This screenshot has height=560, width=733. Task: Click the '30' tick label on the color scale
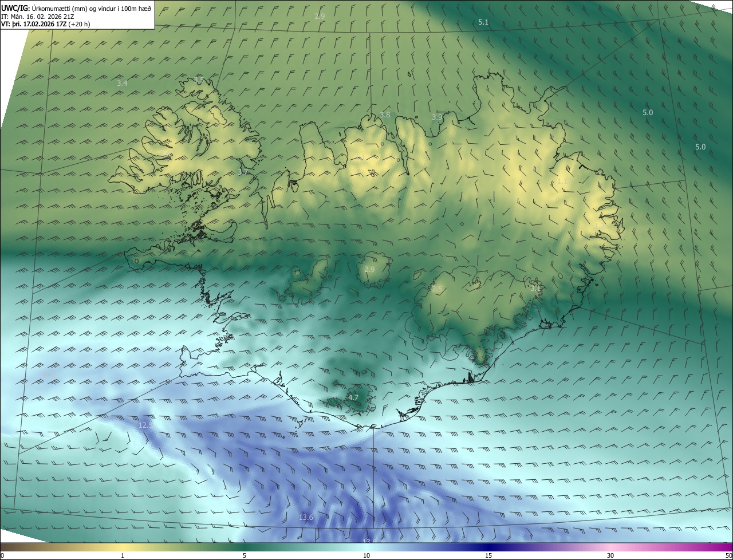tap(610, 555)
